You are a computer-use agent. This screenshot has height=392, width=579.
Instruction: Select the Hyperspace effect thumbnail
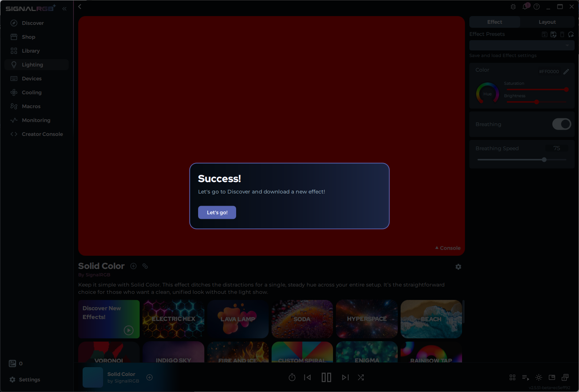click(367, 319)
